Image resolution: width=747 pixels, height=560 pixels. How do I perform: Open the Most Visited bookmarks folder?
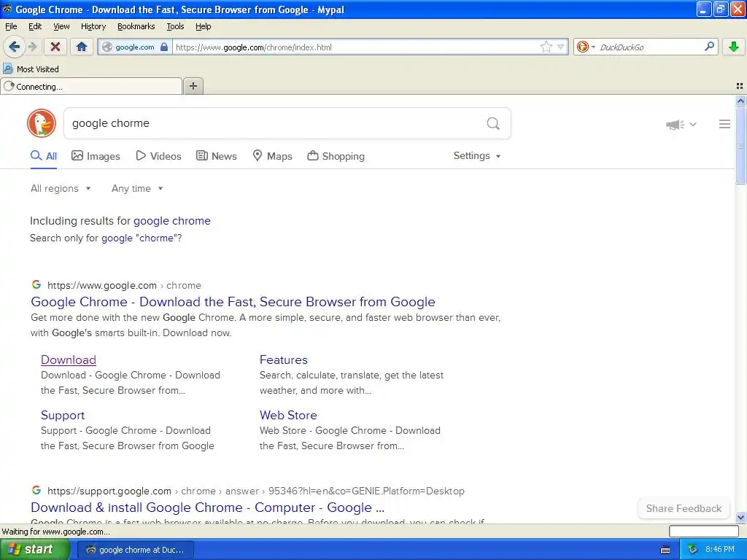pyautogui.click(x=31, y=69)
